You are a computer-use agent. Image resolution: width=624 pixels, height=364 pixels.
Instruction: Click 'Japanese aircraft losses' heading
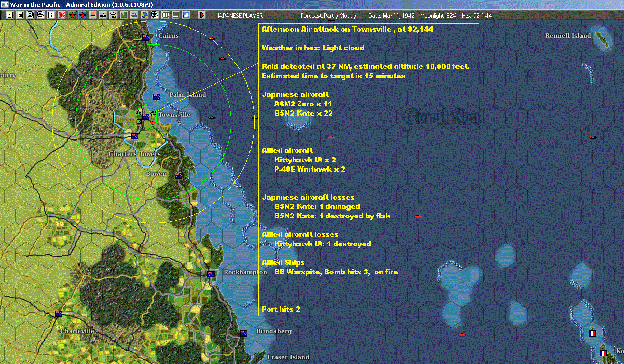coord(308,198)
